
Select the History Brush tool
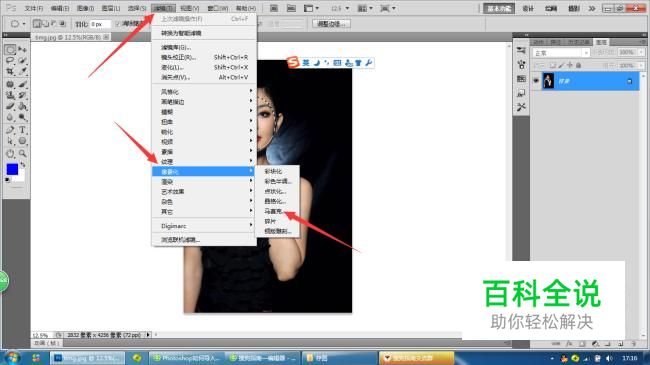[x=22, y=95]
